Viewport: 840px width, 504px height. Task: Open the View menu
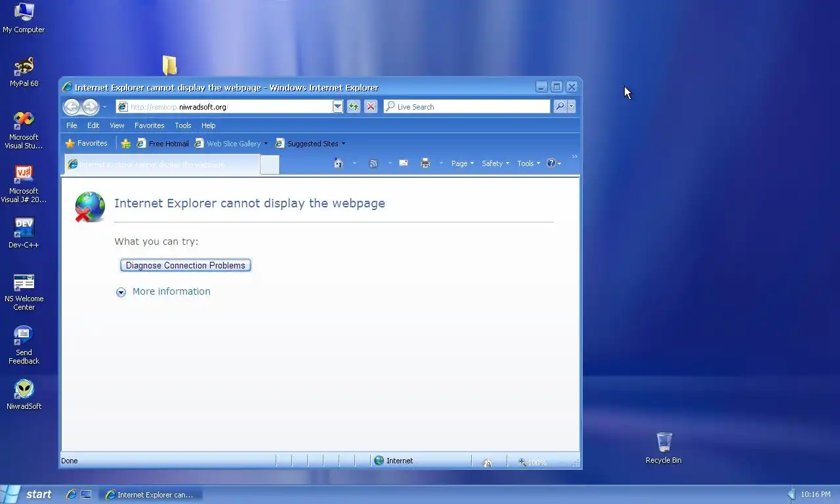tap(117, 125)
